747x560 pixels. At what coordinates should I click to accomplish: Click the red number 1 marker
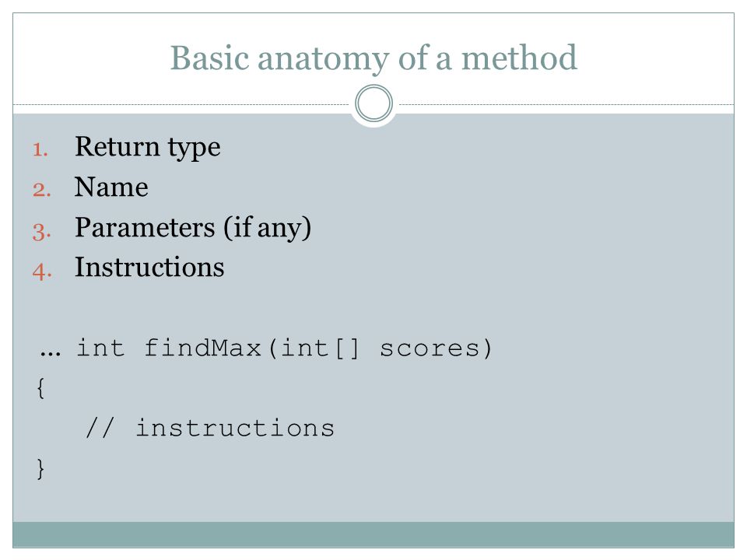point(40,150)
